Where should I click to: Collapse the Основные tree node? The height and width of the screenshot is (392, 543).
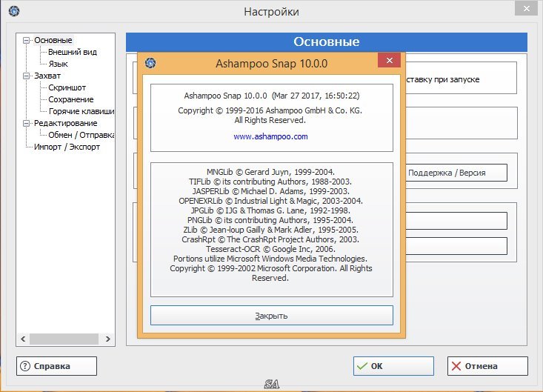[x=26, y=40]
